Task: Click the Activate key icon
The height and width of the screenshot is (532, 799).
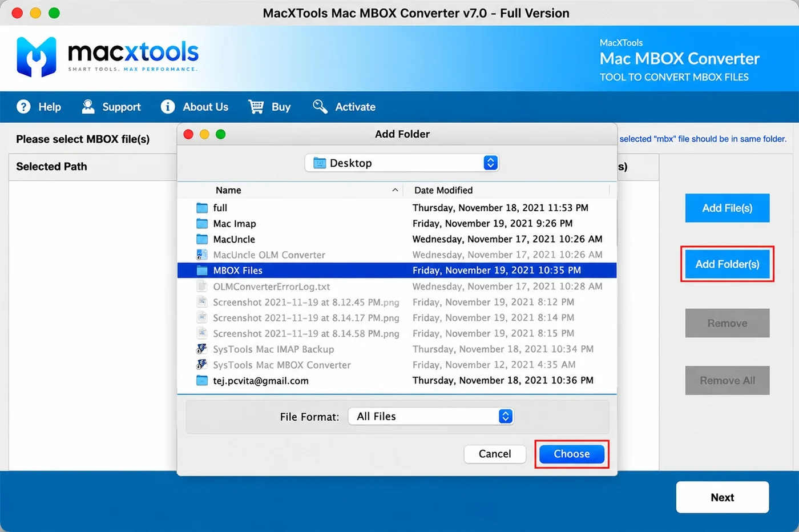Action: pyautogui.click(x=320, y=107)
